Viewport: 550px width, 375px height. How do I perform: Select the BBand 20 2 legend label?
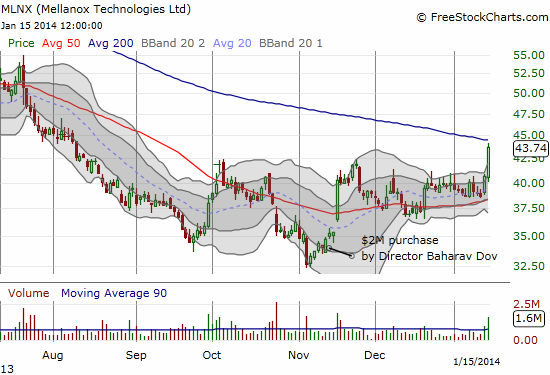(173, 43)
